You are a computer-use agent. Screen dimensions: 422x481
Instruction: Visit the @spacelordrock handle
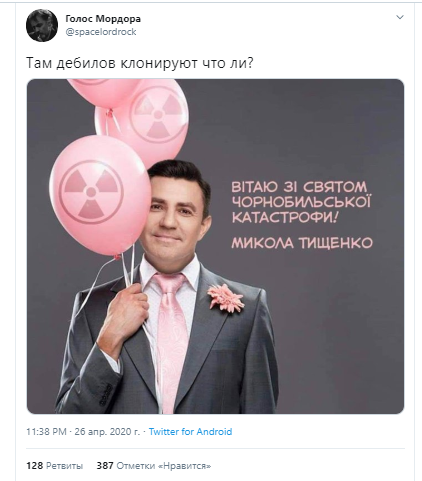(101, 32)
